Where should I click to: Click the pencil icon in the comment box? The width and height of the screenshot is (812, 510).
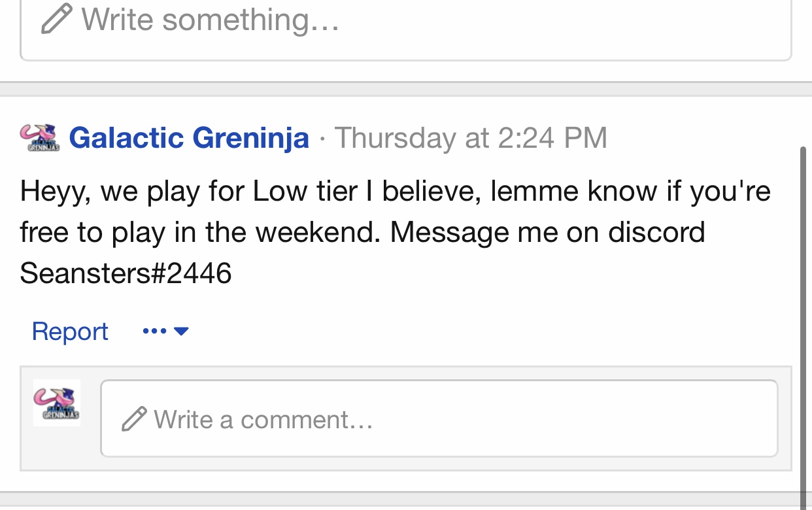(134, 419)
